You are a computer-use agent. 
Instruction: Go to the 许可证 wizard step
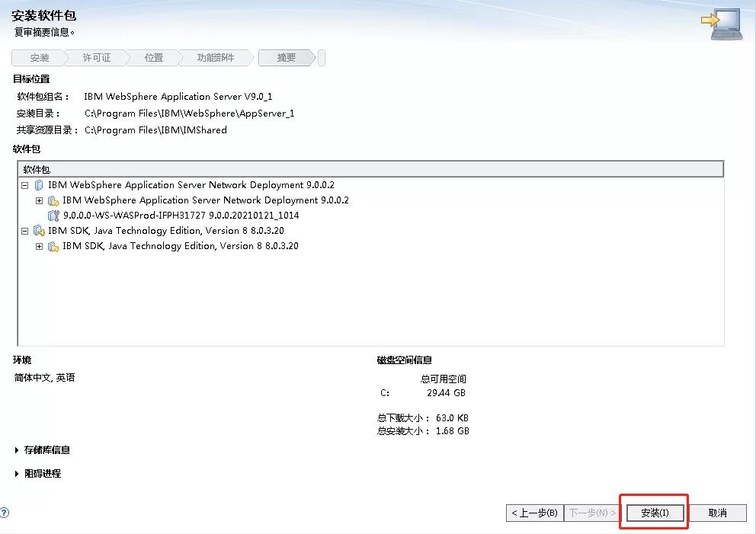pyautogui.click(x=97, y=58)
